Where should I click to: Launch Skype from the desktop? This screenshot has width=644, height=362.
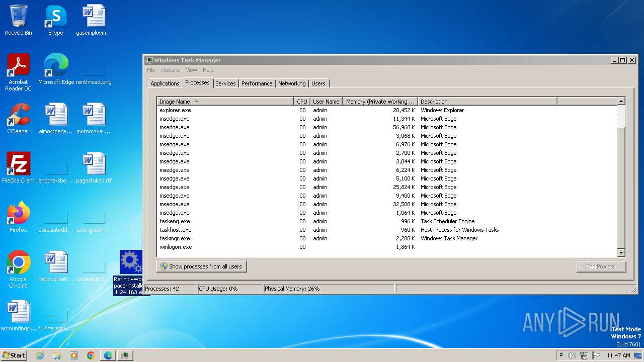click(x=55, y=20)
